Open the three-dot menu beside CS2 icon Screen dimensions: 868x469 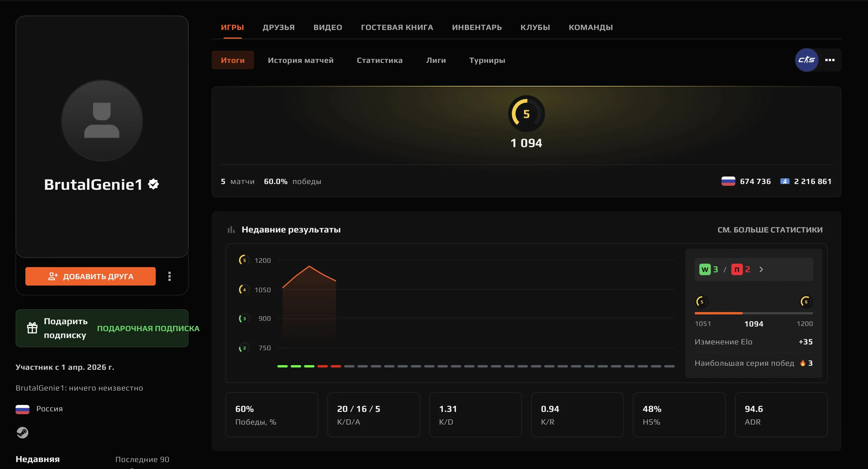(x=830, y=60)
